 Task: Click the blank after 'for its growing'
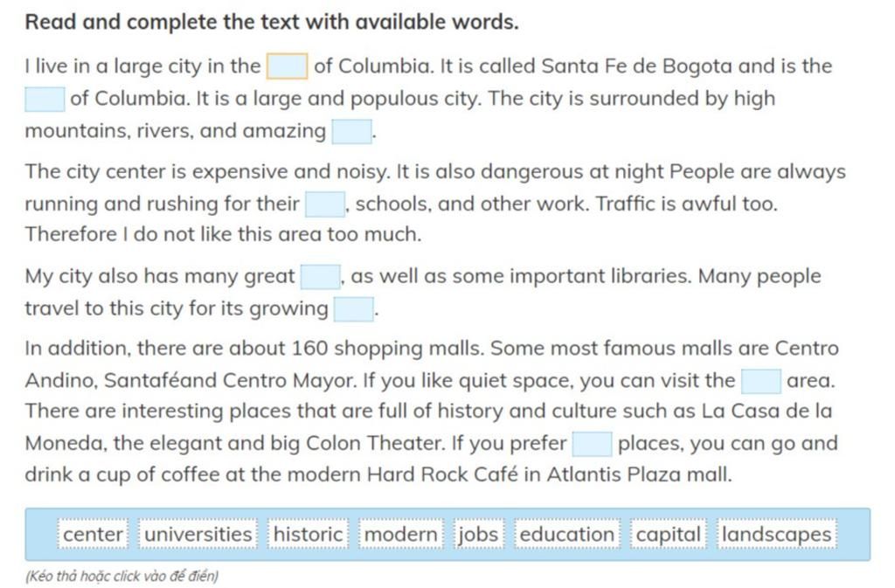click(x=353, y=309)
